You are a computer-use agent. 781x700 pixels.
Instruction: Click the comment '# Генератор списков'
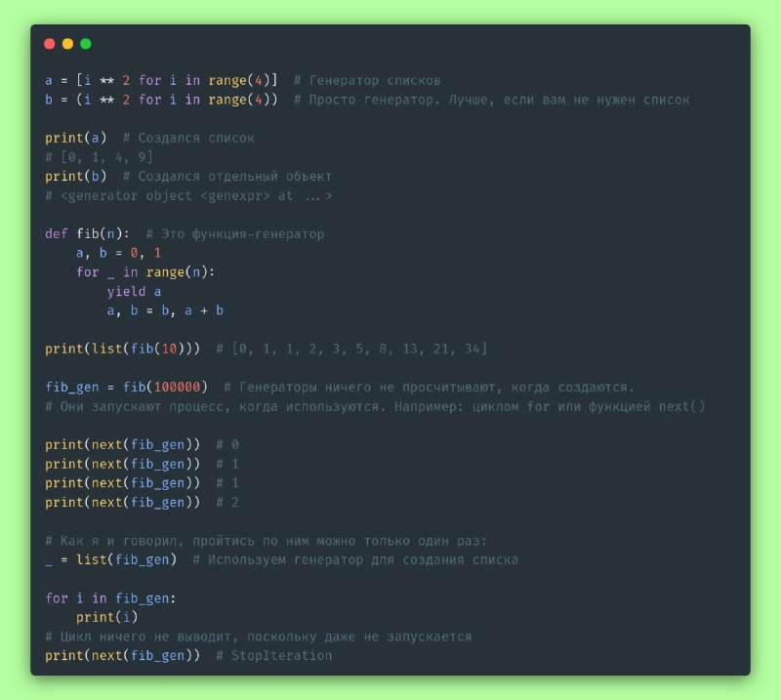[367, 80]
